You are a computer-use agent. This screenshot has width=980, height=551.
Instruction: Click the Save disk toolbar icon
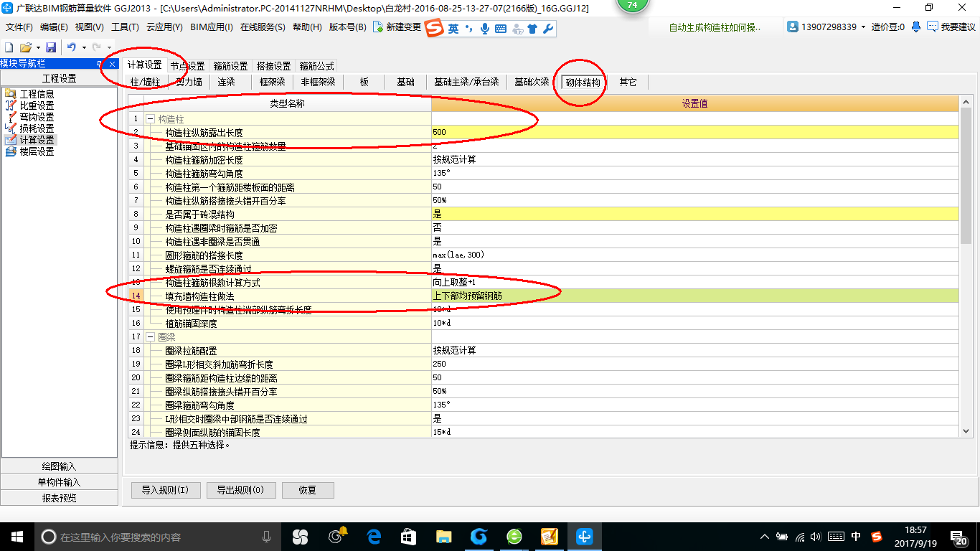[51, 47]
